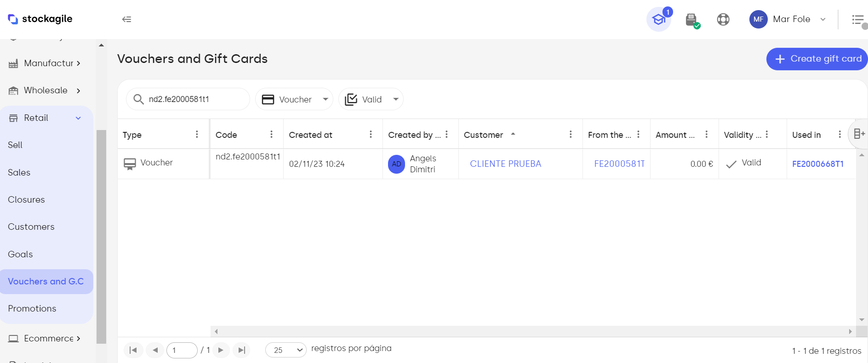
Task: Click the stockagile logo
Action: click(x=40, y=19)
